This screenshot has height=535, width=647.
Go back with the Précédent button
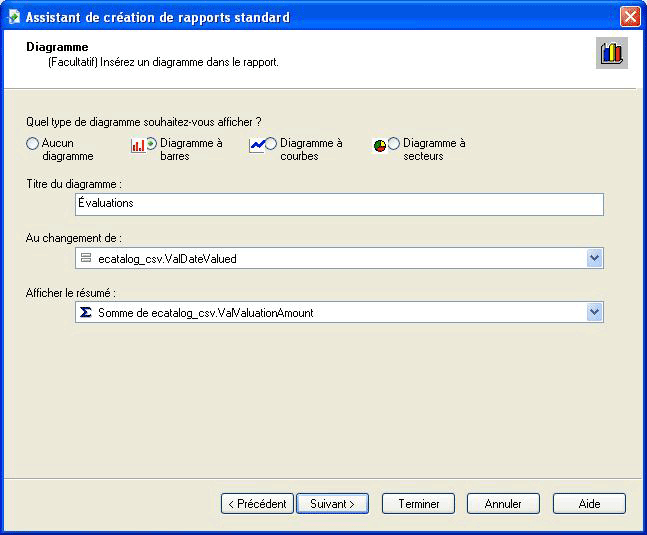coord(257,504)
